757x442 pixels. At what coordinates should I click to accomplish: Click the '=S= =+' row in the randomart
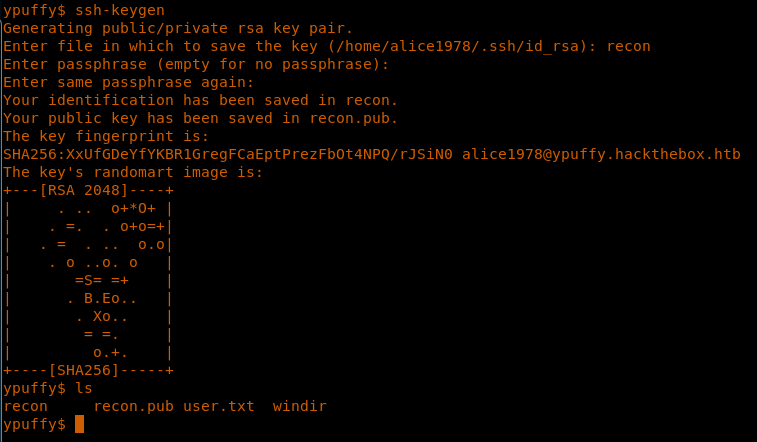101,280
